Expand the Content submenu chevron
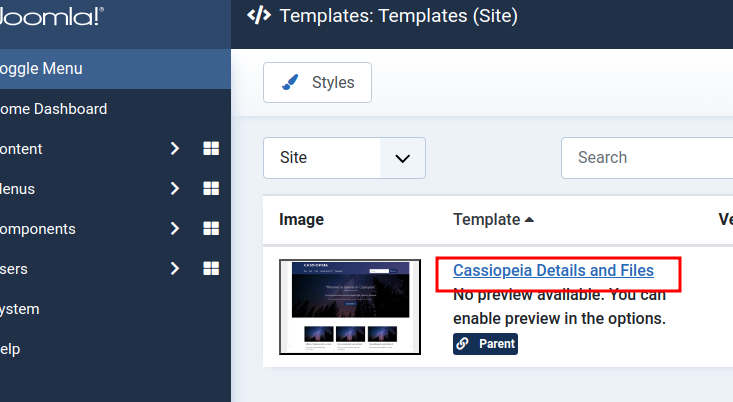This screenshot has width=733, height=402. coord(175,149)
